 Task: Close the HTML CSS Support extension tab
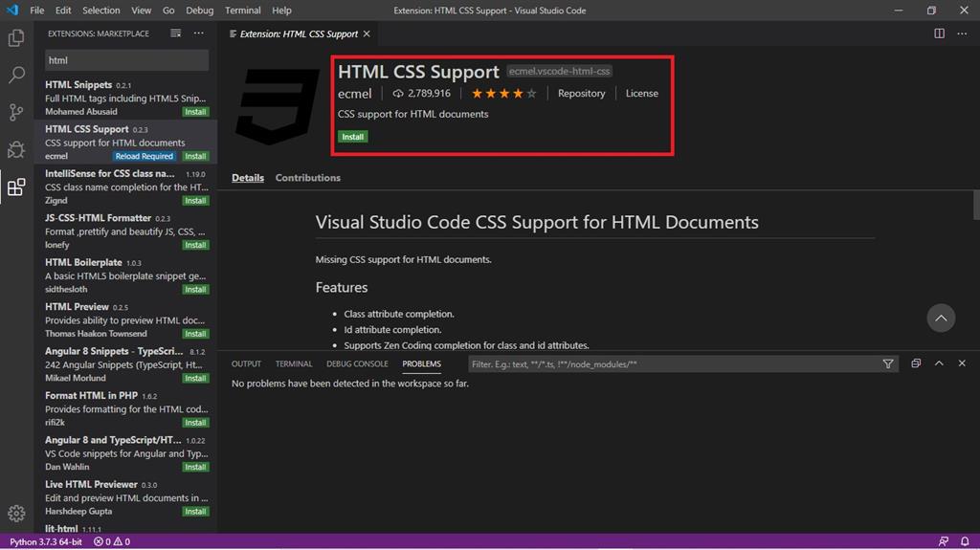point(367,33)
